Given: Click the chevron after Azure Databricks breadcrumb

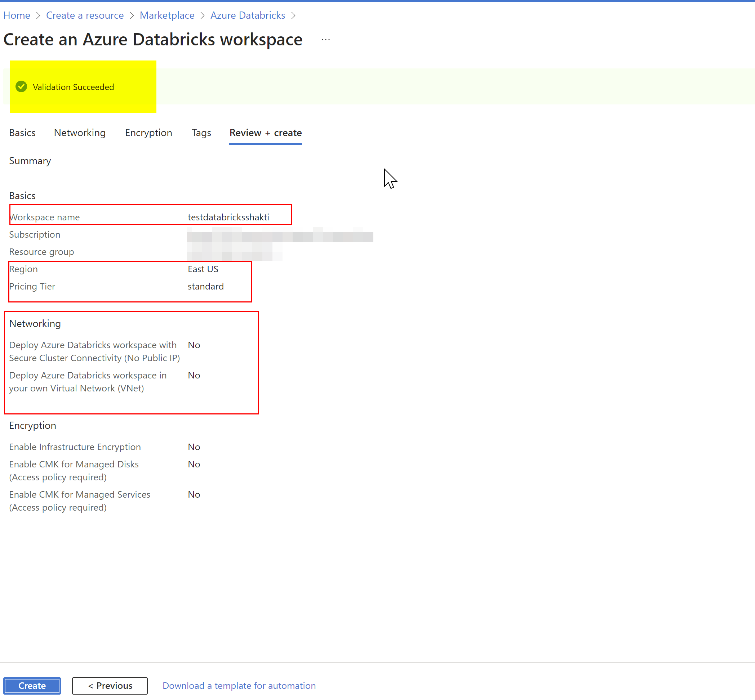Looking at the screenshot, I should [x=293, y=15].
